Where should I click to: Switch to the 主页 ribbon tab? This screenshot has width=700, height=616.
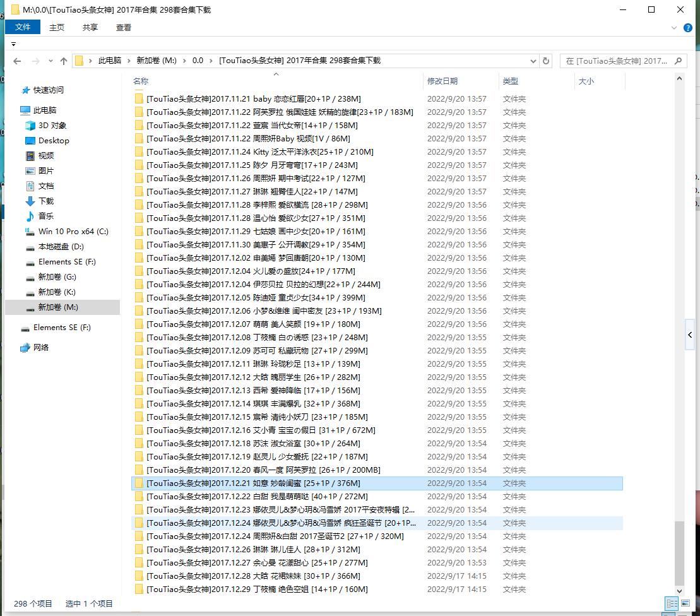57,28
